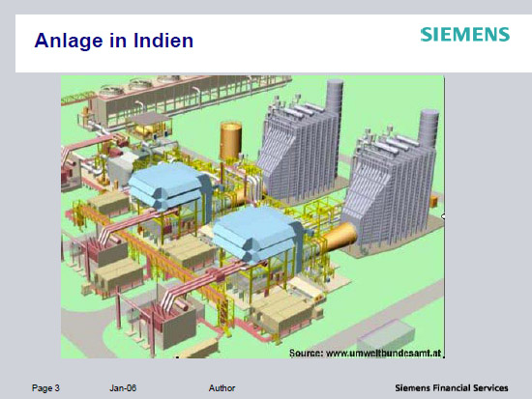Click the 'Page 3' footer label
The image size is (532, 399).
coord(45,387)
